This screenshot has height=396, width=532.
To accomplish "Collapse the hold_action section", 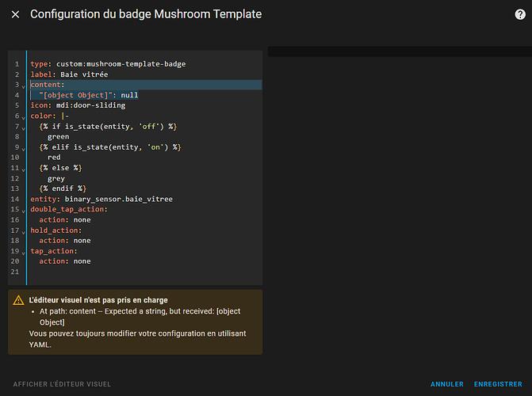I will coord(24,232).
